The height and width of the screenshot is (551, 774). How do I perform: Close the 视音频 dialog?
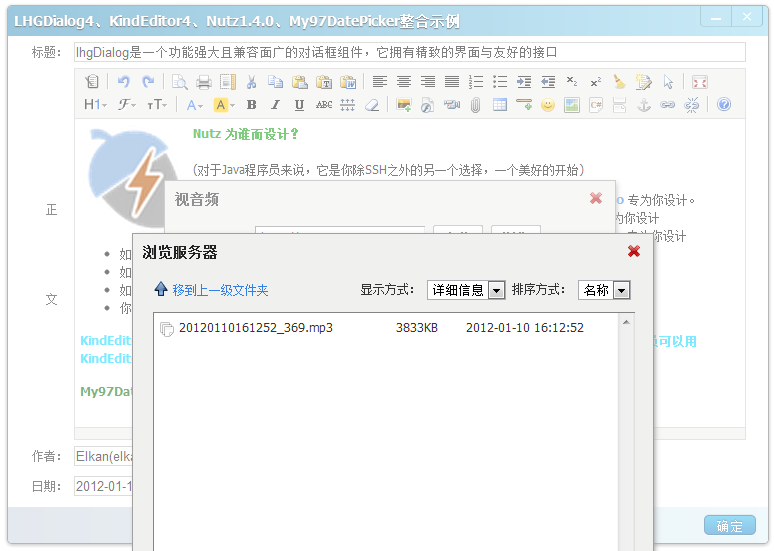pos(596,198)
